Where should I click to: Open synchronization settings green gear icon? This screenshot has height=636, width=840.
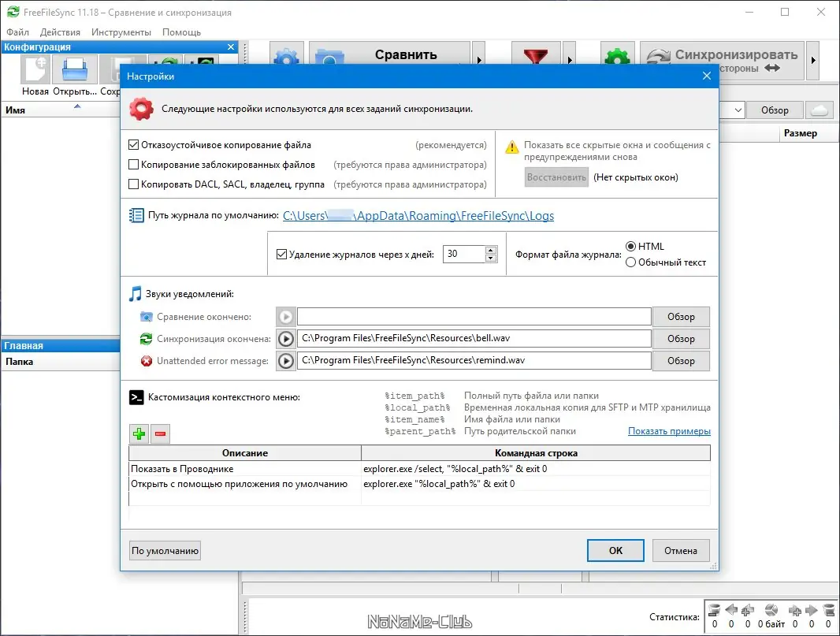pos(617,54)
